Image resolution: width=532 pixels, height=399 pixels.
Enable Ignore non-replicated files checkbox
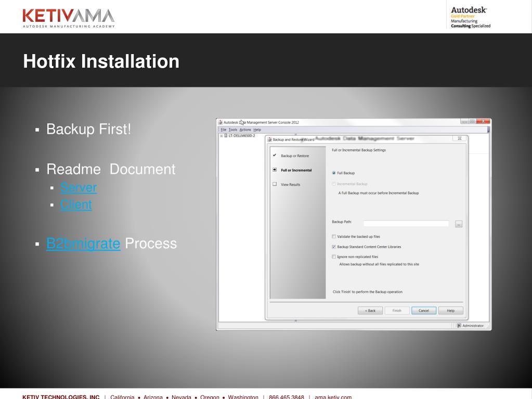[x=334, y=257]
